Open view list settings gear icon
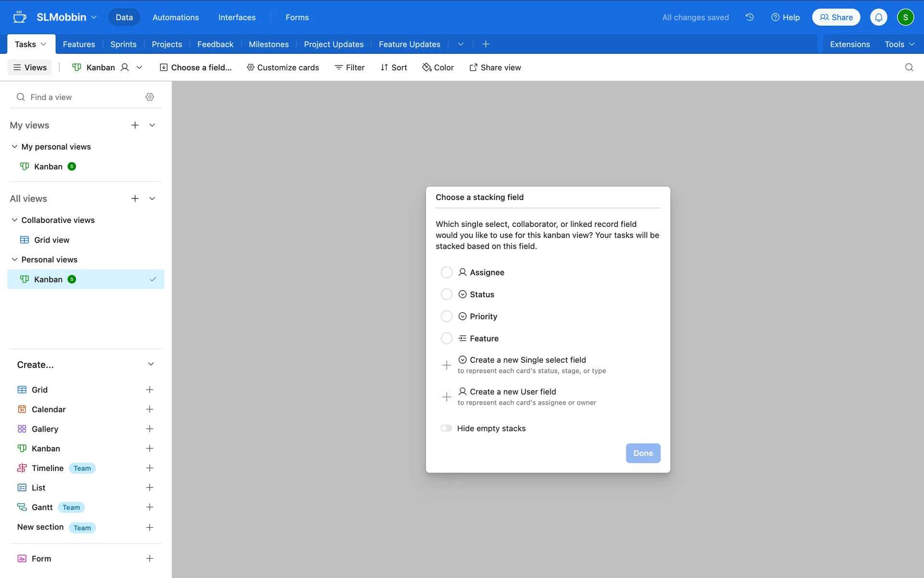Viewport: 924px width, 578px height. [x=150, y=97]
